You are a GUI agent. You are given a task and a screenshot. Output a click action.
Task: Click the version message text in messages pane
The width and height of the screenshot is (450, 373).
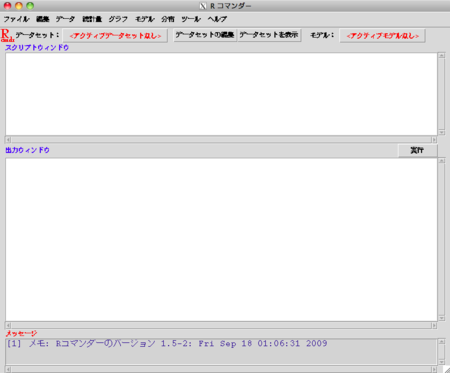[x=167, y=344]
